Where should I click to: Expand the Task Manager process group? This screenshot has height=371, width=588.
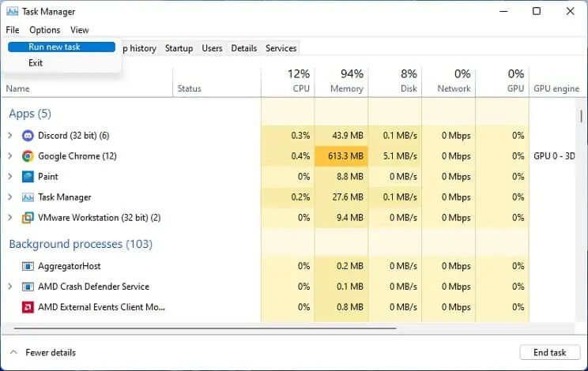[x=10, y=197]
